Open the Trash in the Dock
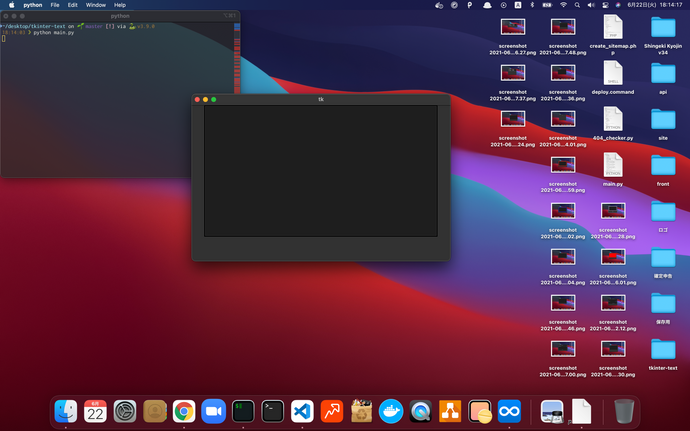 (x=624, y=411)
